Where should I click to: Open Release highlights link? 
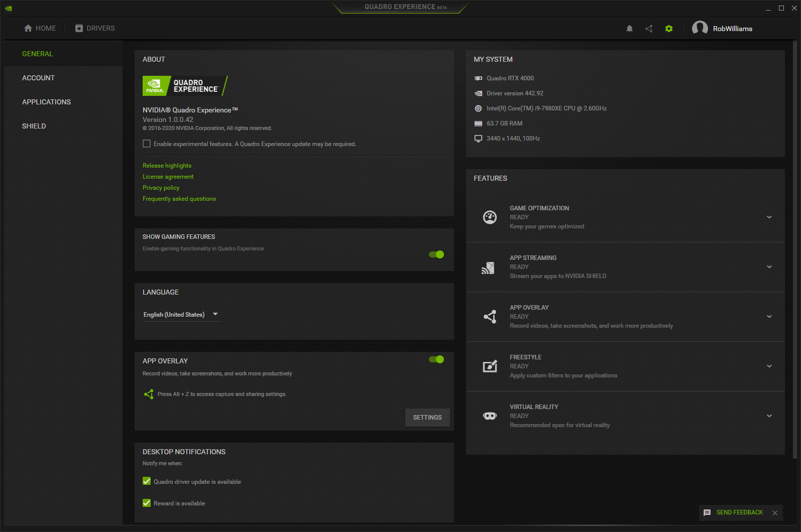167,166
